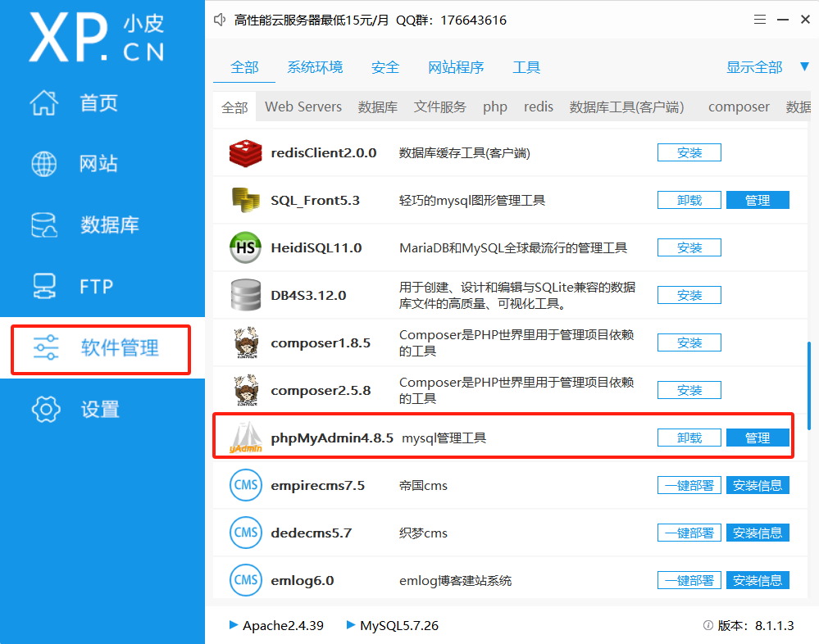The width and height of the screenshot is (819, 644).
Task: Click the HeidiSQL11.0 name text
Action: coord(316,248)
